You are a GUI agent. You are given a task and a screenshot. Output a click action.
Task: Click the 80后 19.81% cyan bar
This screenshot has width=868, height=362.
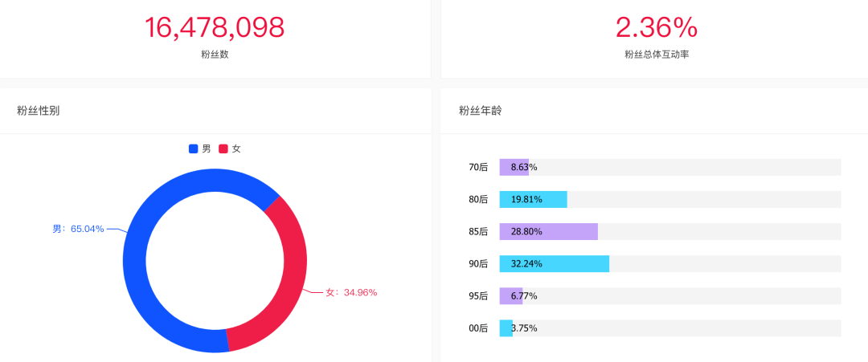(x=534, y=200)
